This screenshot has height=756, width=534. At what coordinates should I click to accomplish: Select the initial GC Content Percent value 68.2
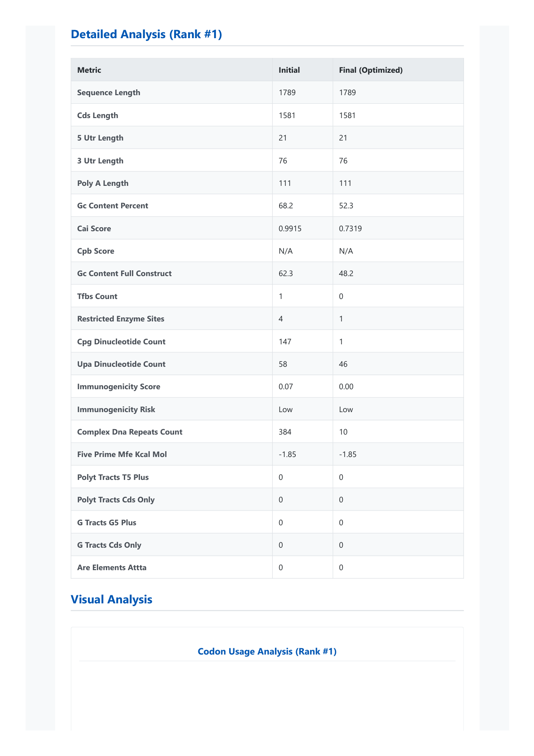285,206
